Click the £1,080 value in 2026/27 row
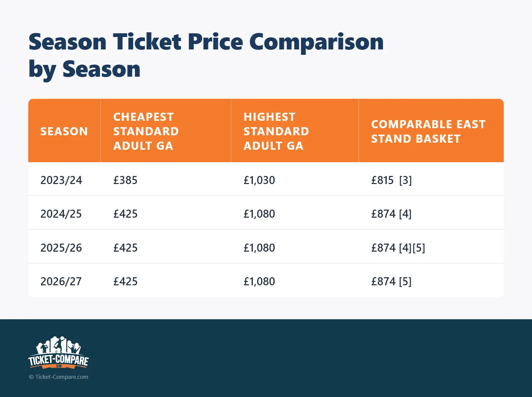 pos(259,282)
